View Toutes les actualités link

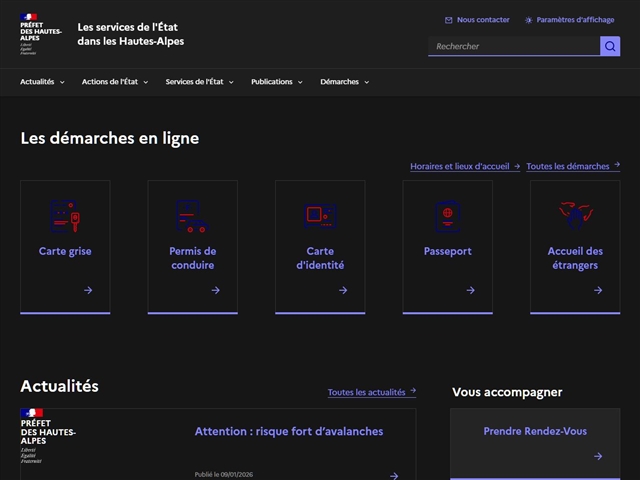(371, 392)
